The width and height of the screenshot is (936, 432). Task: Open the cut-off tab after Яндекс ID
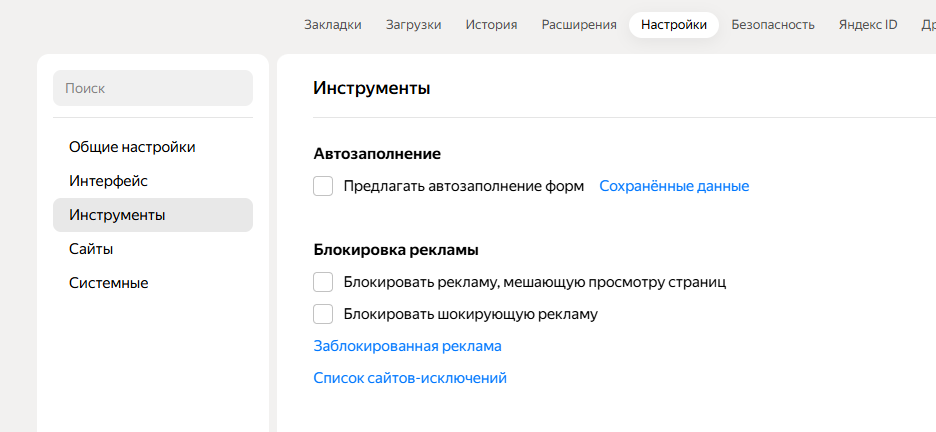point(928,24)
